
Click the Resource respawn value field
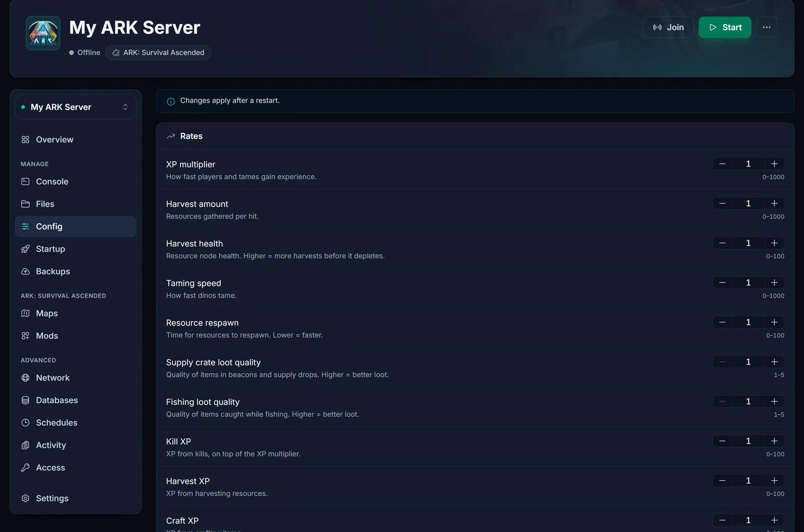tap(748, 322)
